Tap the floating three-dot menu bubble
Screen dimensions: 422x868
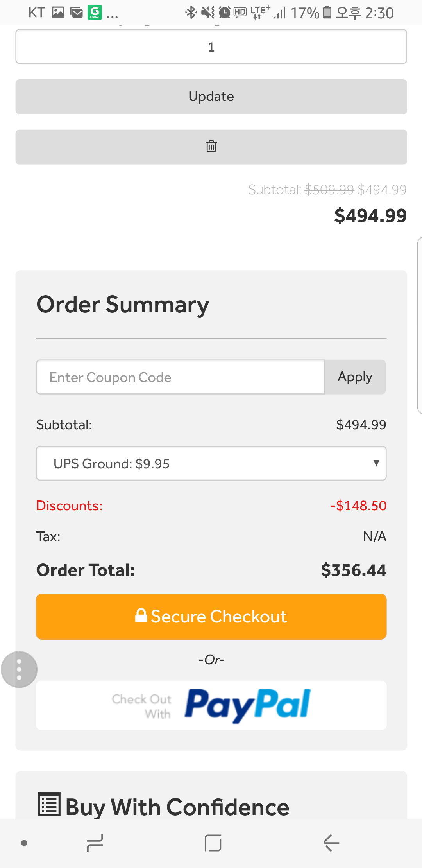click(x=19, y=669)
